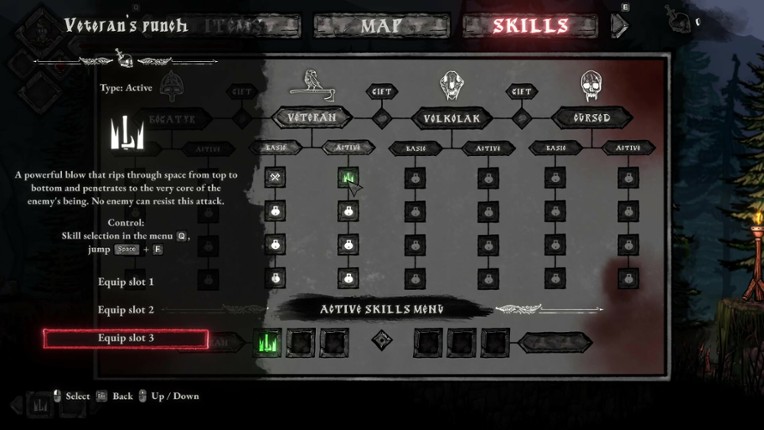Select the wolf skull emblem above Volkolak
Image resolution: width=764 pixels, height=430 pixels.
450,86
